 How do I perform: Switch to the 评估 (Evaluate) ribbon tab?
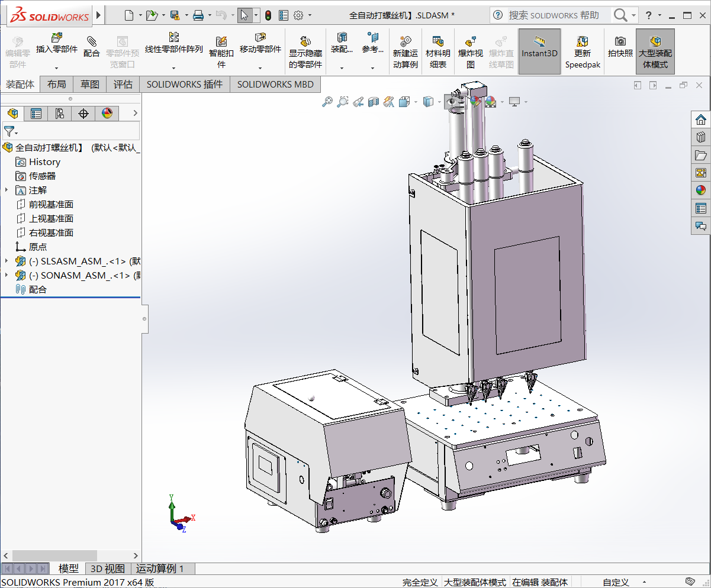[123, 85]
